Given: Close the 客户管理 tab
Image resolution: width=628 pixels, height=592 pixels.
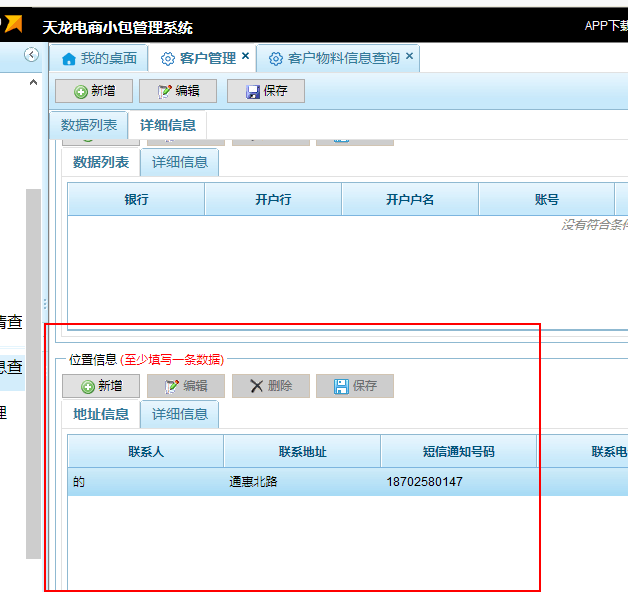Looking at the screenshot, I should click(x=246, y=57).
